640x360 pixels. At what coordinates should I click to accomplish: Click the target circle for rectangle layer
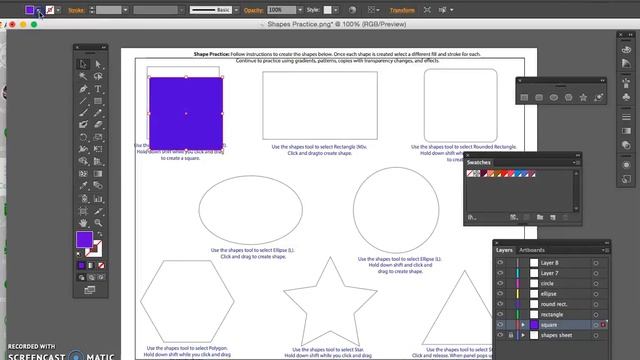point(596,315)
